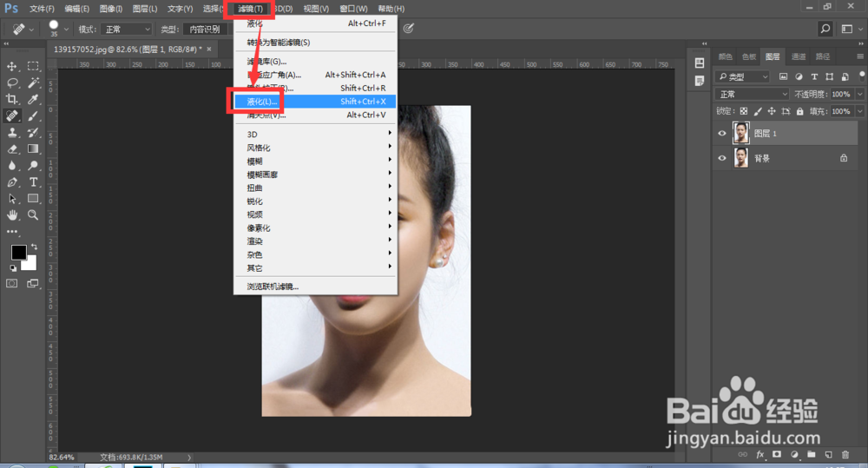
Task: Open the Edit Toolbar three-dots button
Action: [x=11, y=232]
